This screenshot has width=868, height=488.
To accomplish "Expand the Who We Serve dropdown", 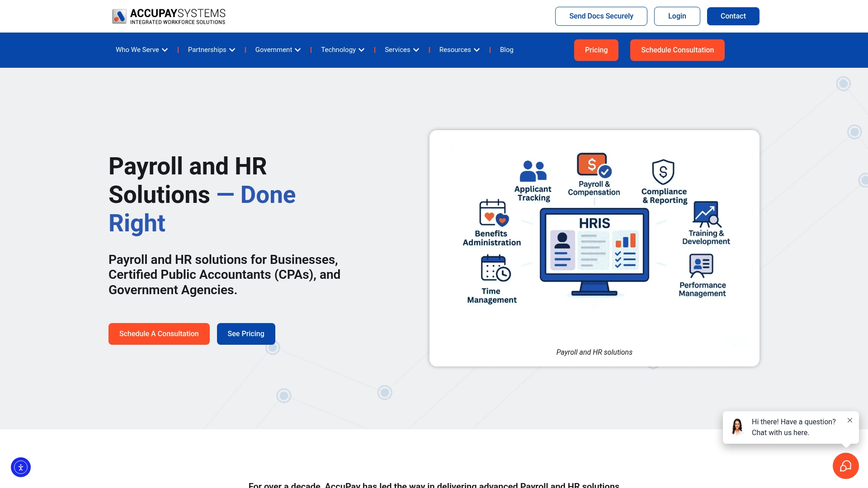I will pos(142,50).
